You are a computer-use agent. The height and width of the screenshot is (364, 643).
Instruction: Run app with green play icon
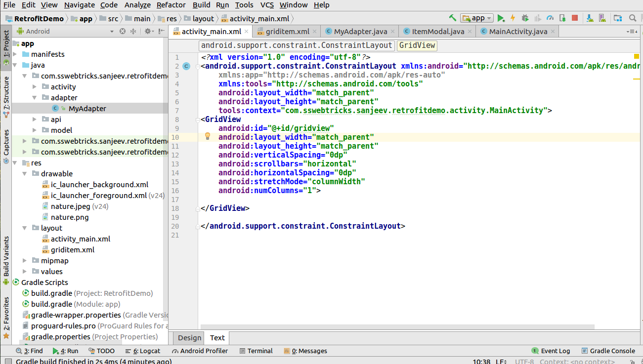pos(501,18)
